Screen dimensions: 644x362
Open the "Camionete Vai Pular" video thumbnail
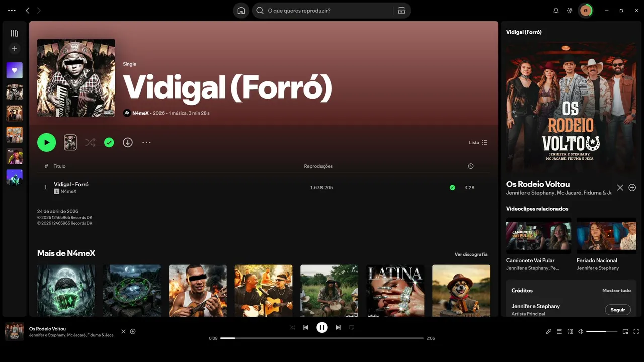point(538,235)
